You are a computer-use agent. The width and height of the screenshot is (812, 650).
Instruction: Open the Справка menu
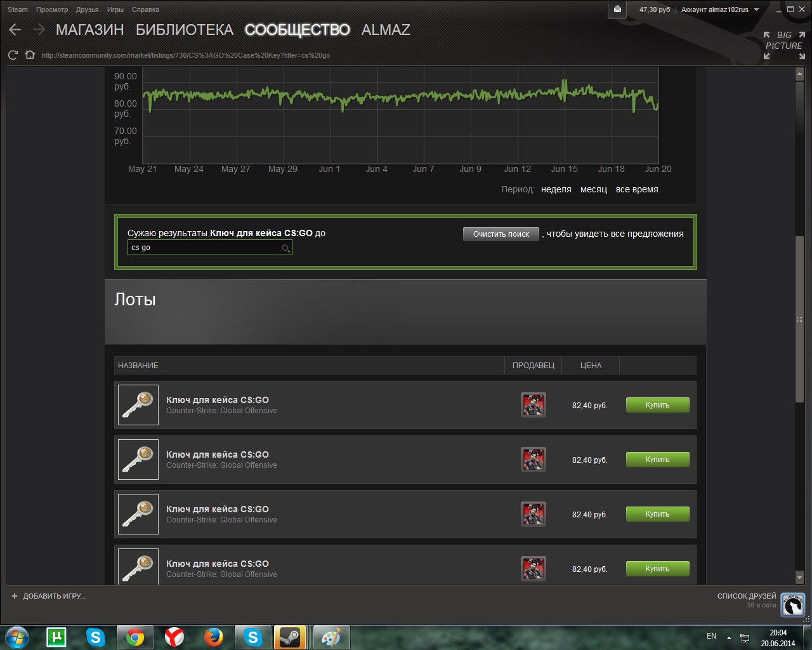[x=146, y=10]
